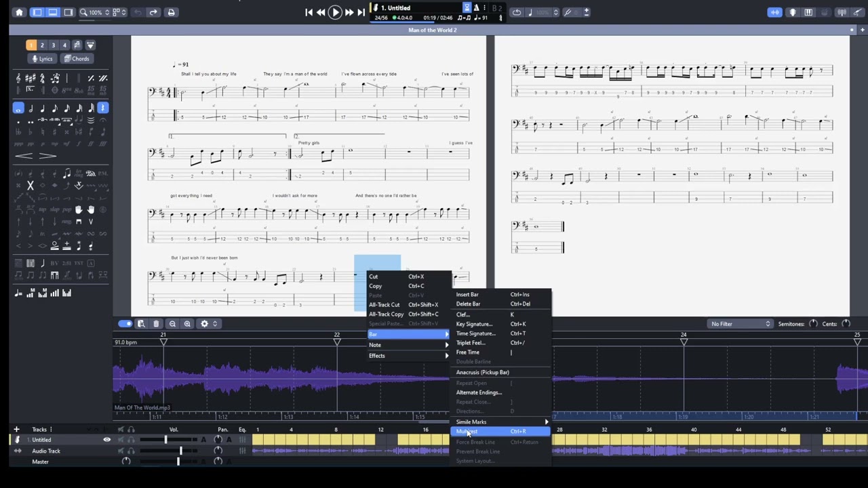Screen dimensions: 868x488
Task: Select the whole note duration
Action: tap(18, 108)
